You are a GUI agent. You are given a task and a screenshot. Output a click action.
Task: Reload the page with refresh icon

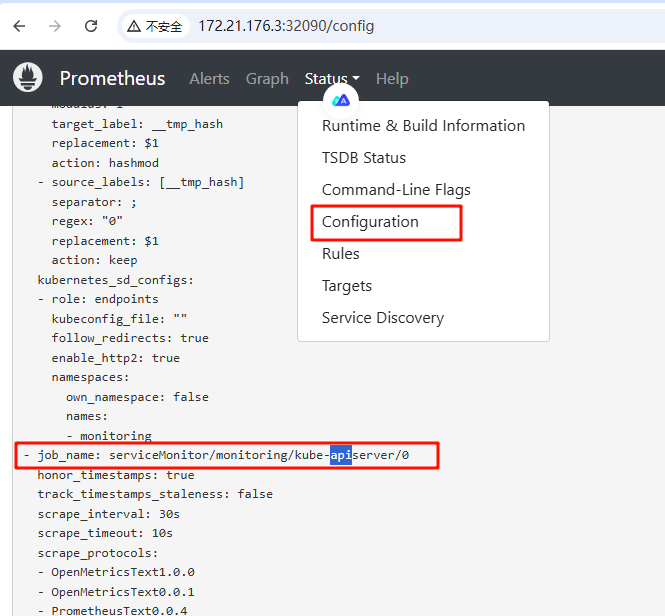pos(91,26)
